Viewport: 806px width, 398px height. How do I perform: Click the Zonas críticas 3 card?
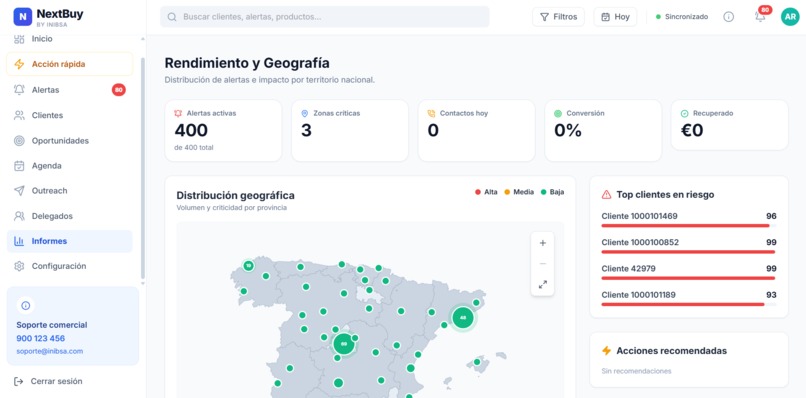pos(350,131)
